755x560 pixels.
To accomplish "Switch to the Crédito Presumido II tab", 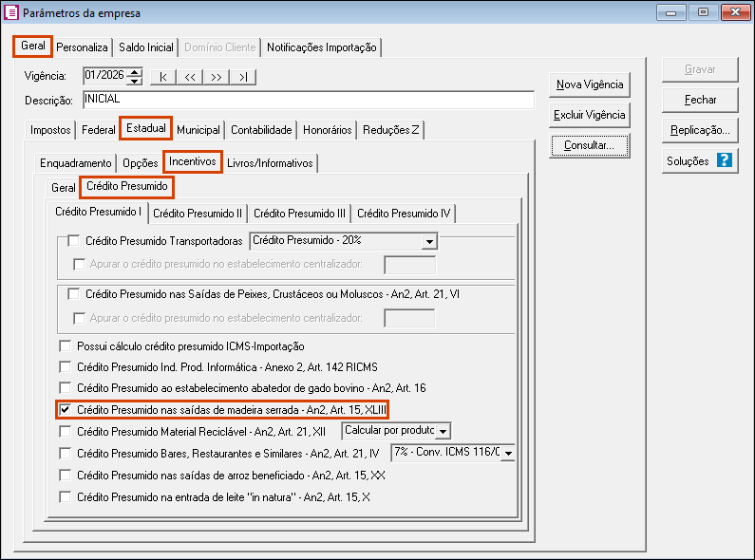I will point(198,214).
